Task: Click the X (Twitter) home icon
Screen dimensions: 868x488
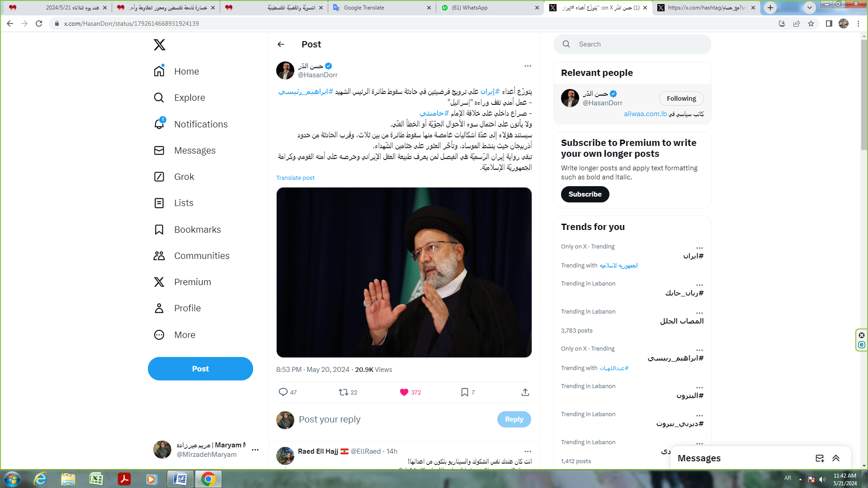Action: pos(159,44)
